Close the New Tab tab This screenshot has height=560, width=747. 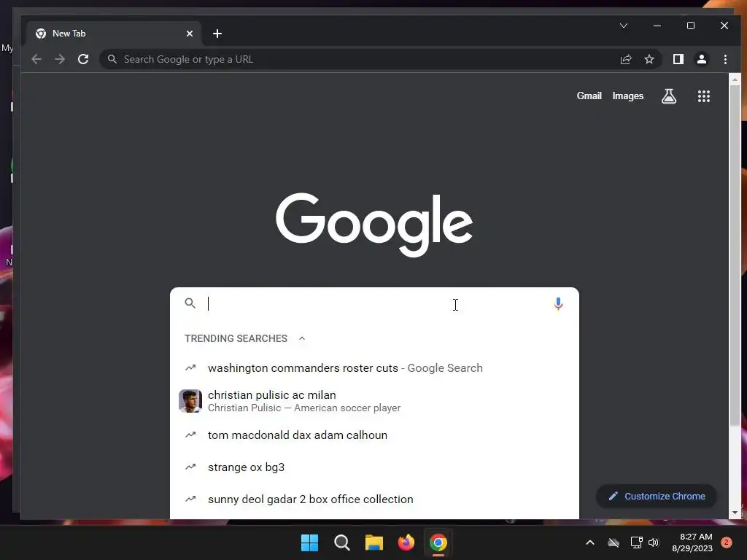[x=190, y=34]
